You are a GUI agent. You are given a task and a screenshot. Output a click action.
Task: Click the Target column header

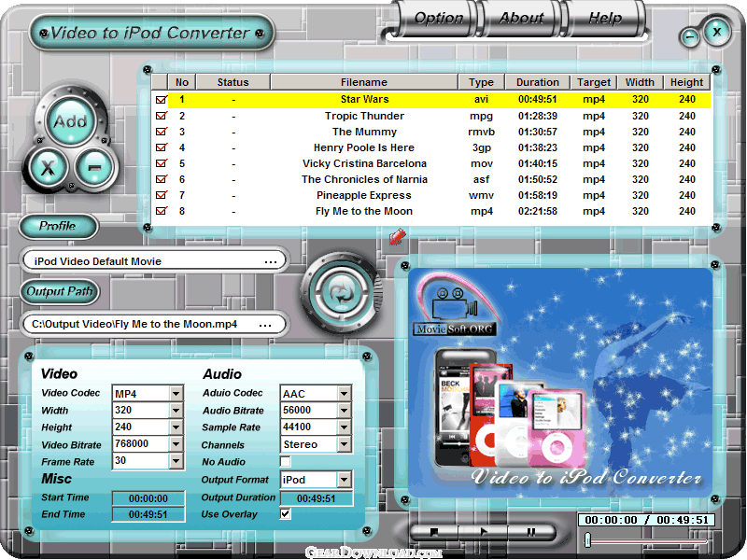tap(594, 82)
